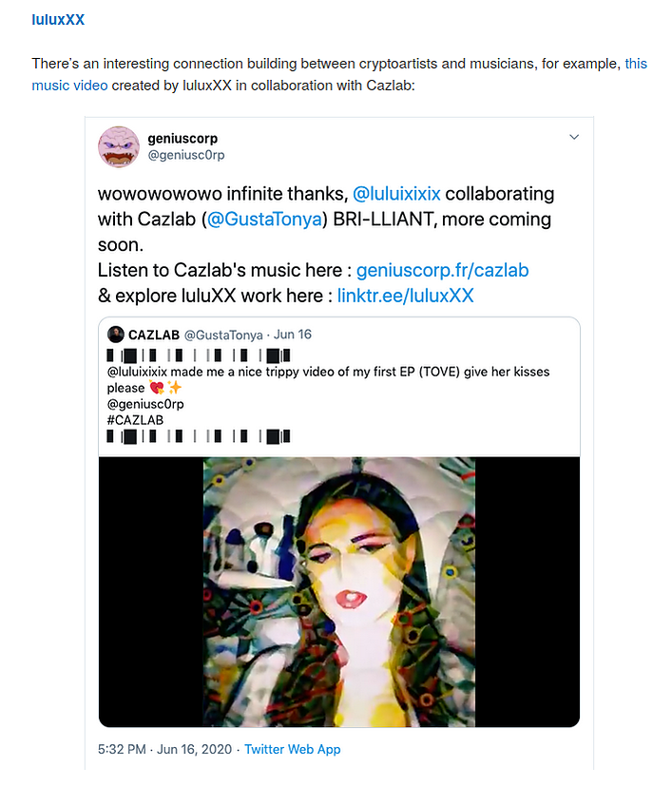Open geniuscorp.fr/cazlab link
This screenshot has width=672, height=786.
pos(442,270)
